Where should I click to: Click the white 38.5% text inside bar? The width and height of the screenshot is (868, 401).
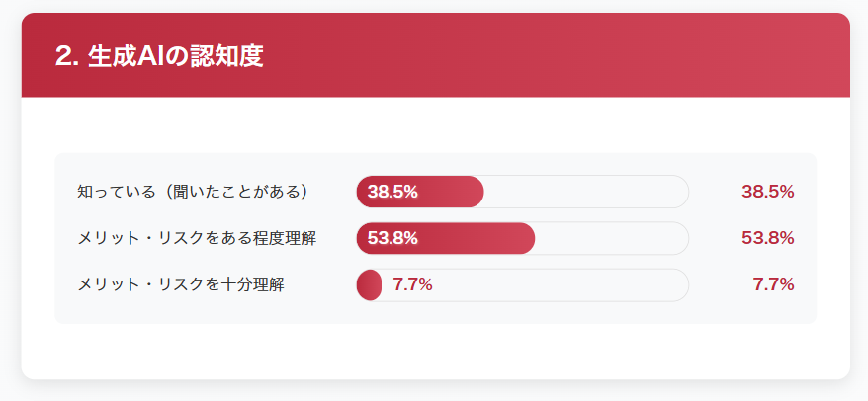pyautogui.click(x=392, y=192)
